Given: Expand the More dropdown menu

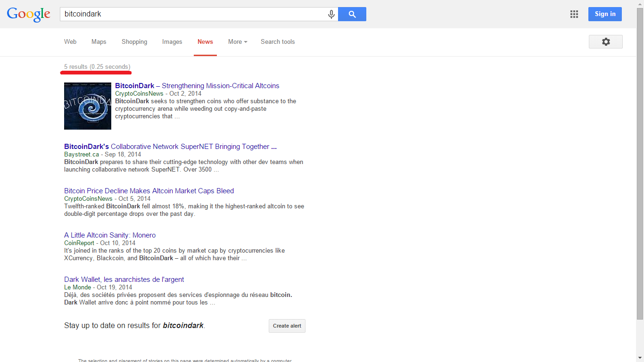Looking at the screenshot, I should coord(238,41).
